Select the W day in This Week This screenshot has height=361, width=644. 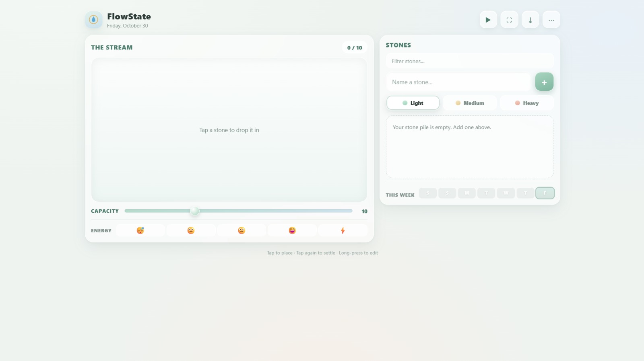click(x=506, y=193)
